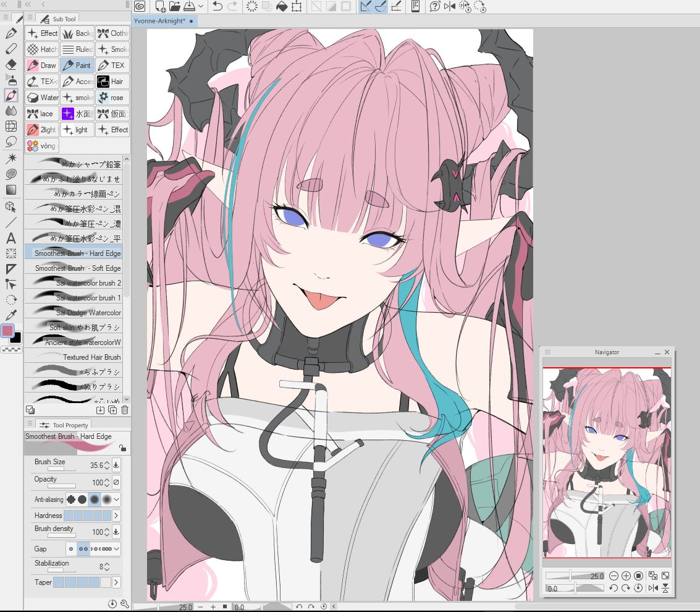Import sub tool material icon
This screenshot has width=700, height=612.
(101, 410)
